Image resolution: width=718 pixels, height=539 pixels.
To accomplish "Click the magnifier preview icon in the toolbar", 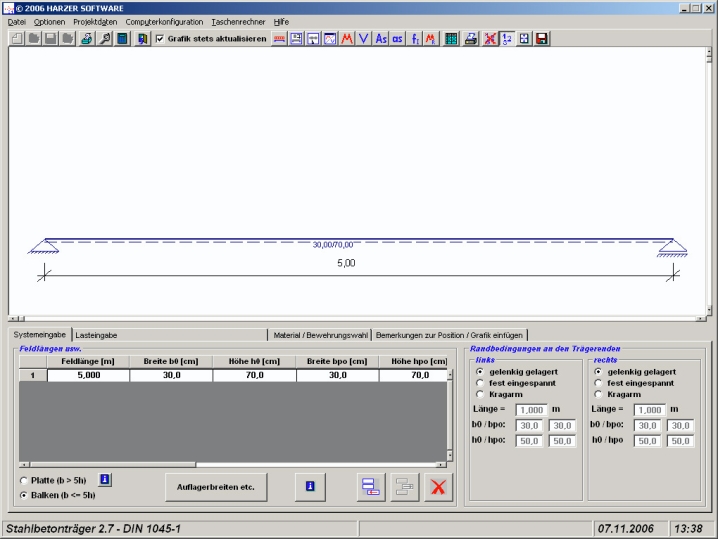I will pos(105,39).
